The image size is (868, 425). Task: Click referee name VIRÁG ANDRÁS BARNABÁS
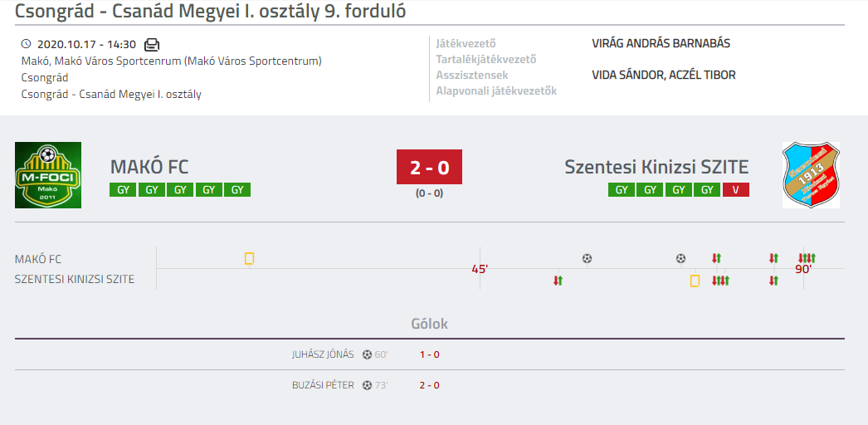[661, 44]
